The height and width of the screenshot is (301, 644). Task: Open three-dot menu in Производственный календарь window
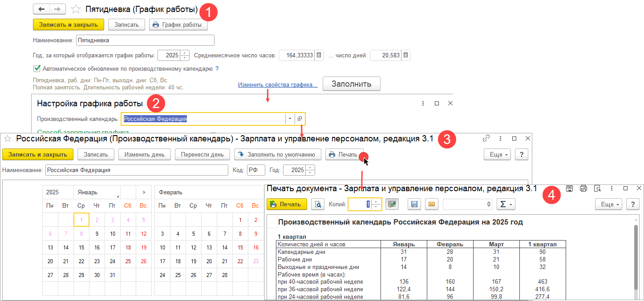click(500, 138)
